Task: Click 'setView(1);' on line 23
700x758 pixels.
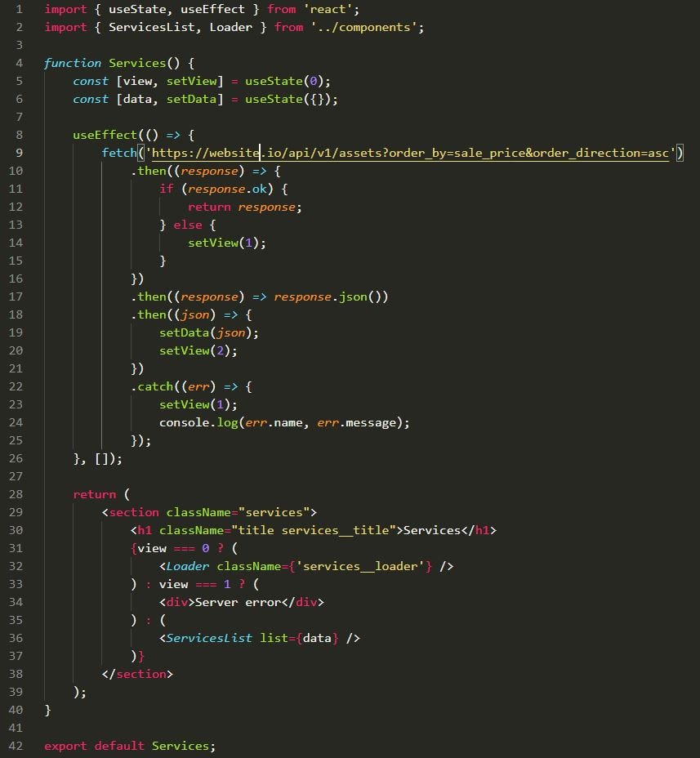Action: pyautogui.click(x=198, y=404)
